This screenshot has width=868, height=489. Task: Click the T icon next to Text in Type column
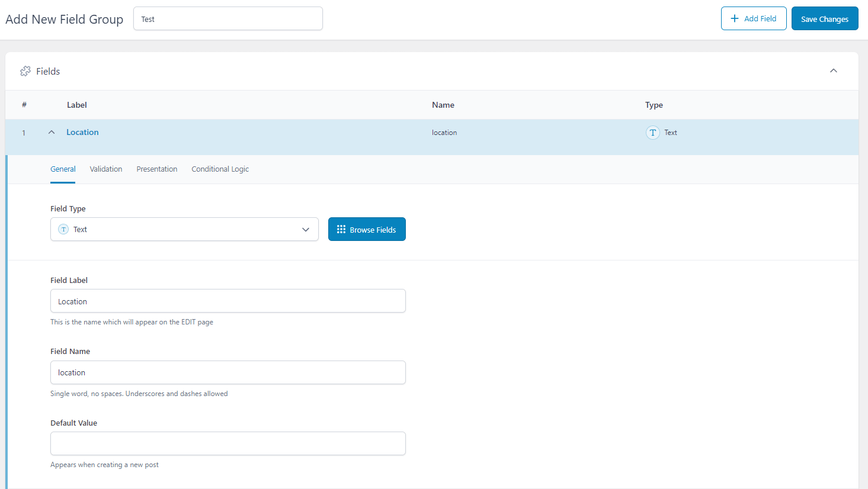(653, 132)
